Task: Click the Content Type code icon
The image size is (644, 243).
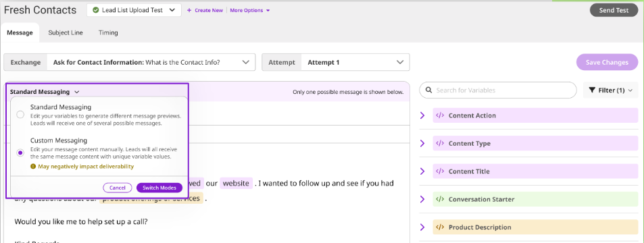Action: (440, 143)
